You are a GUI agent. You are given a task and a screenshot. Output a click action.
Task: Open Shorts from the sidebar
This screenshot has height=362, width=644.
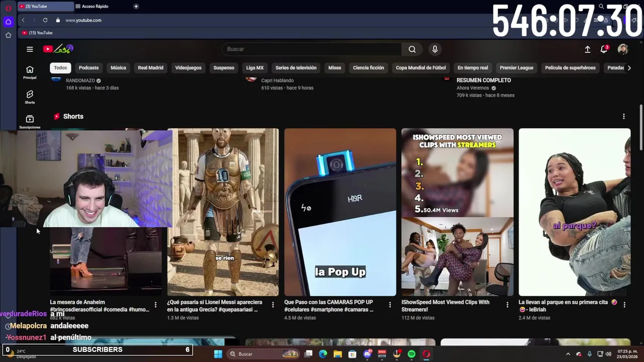tap(30, 97)
